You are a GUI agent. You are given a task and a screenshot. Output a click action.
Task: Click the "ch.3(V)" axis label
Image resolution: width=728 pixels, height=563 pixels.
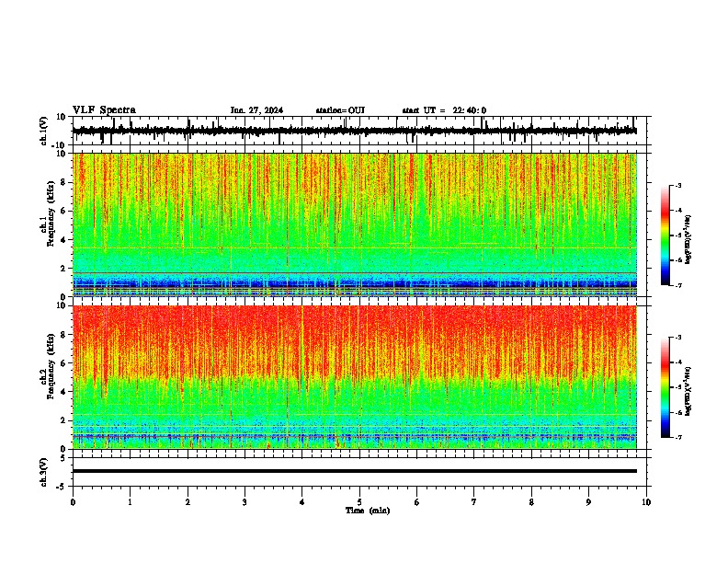[44, 472]
